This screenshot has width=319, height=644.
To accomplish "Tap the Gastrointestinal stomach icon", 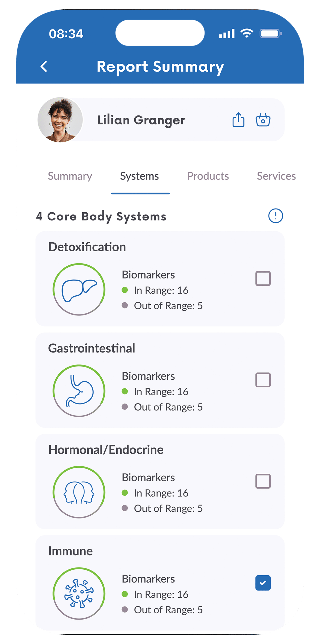I will coord(79,391).
